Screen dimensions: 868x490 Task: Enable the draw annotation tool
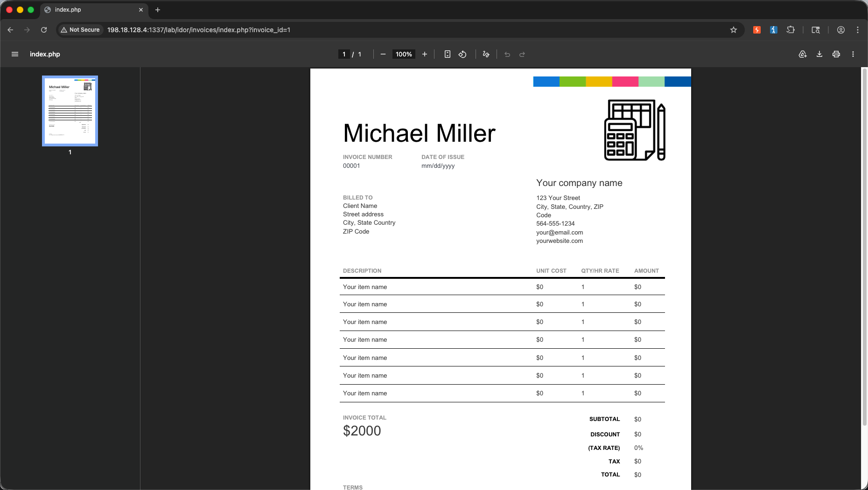(486, 54)
